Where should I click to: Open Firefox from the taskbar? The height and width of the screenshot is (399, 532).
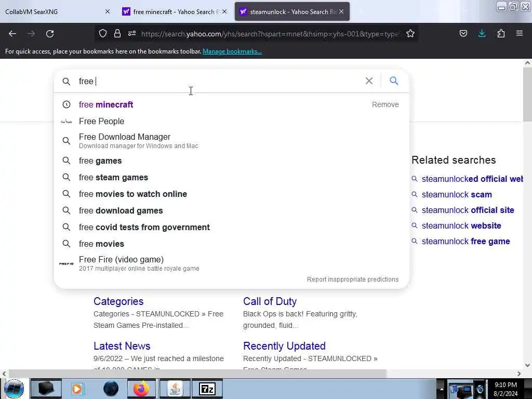pyautogui.click(x=141, y=389)
